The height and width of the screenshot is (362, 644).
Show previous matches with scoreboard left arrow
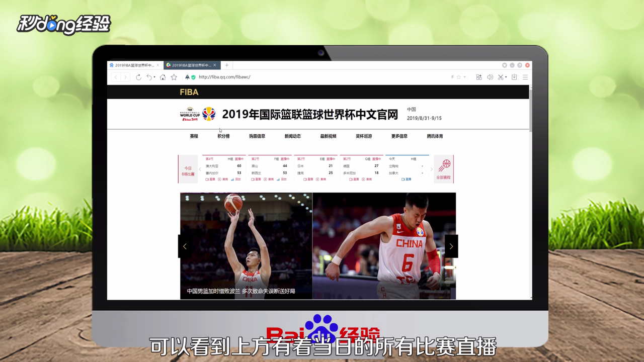click(200, 169)
